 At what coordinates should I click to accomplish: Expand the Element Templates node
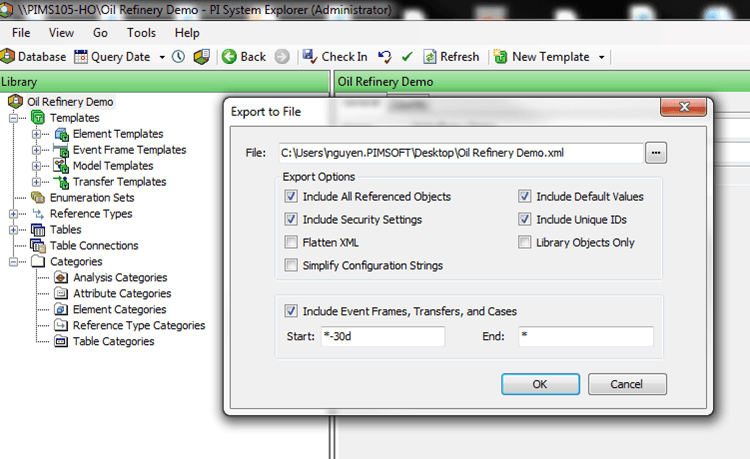[36, 134]
